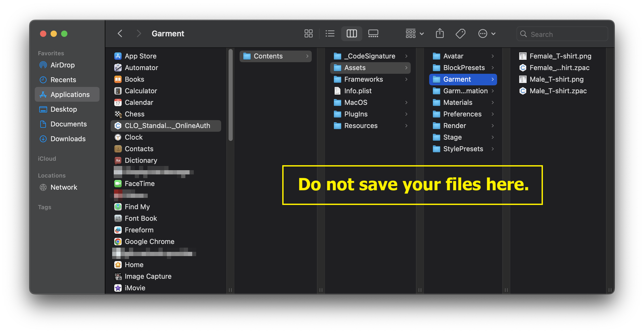
Task: Select Recents in the sidebar
Action: 67,80
